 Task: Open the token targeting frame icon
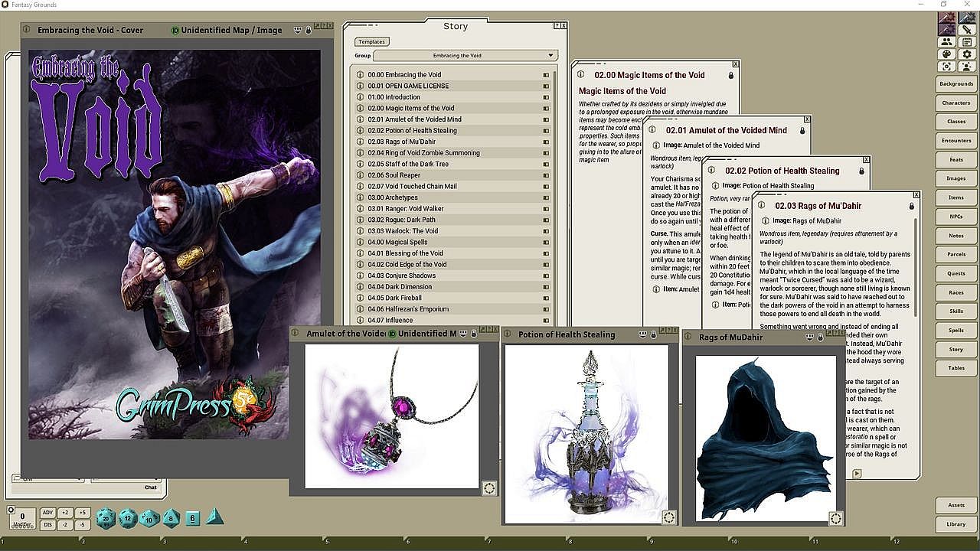(947, 67)
